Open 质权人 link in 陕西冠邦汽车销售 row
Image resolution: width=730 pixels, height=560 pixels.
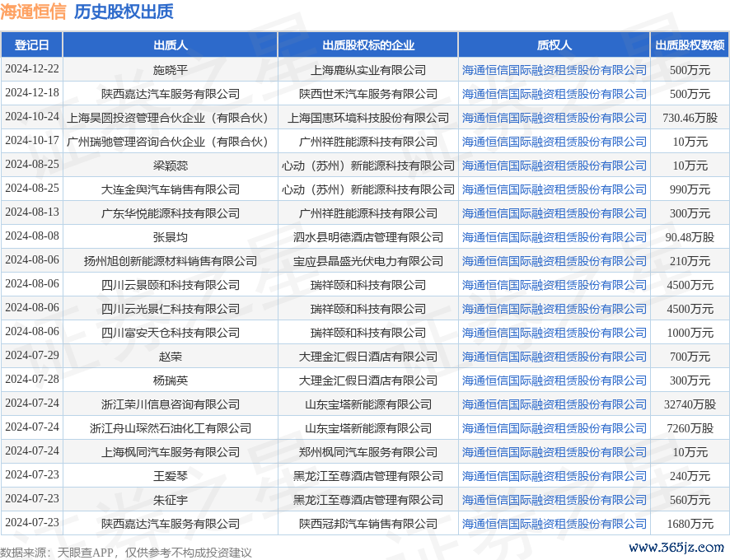click(554, 524)
